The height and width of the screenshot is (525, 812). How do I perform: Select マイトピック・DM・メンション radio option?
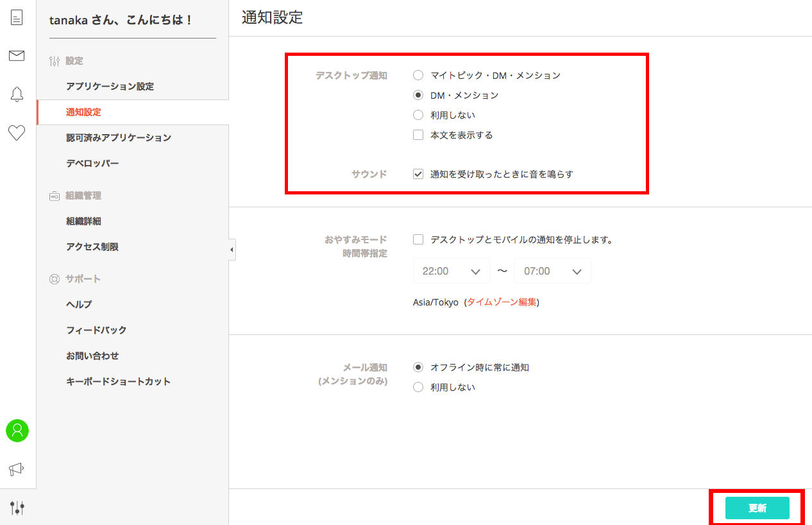[x=418, y=75]
